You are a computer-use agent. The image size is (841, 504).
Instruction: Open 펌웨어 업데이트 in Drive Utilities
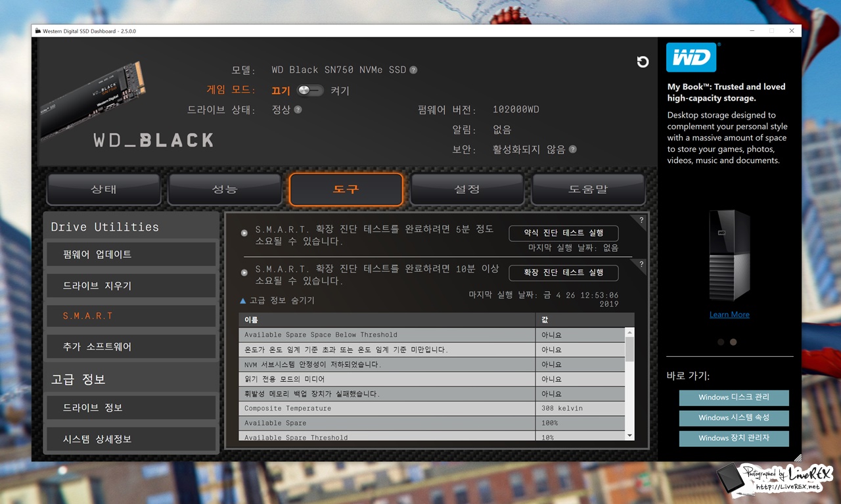click(x=131, y=254)
